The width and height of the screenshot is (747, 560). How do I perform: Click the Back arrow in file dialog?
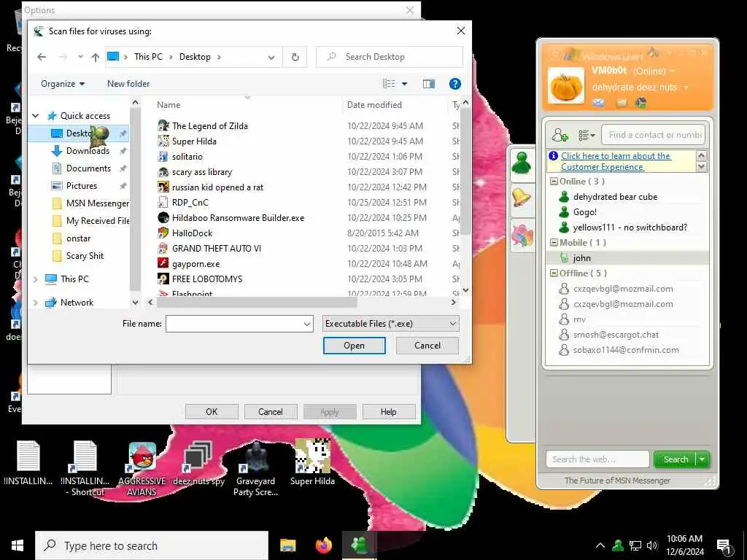[x=42, y=57]
